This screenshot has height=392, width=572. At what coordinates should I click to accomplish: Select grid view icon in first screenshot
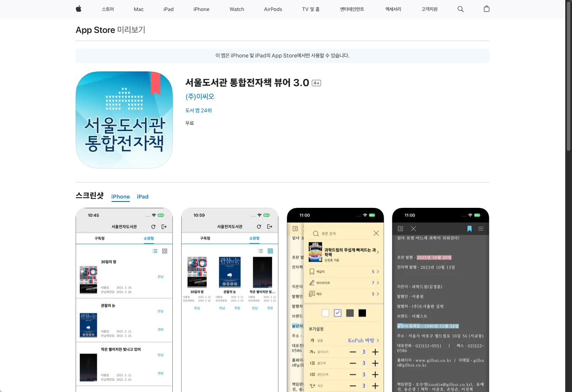pos(165,251)
